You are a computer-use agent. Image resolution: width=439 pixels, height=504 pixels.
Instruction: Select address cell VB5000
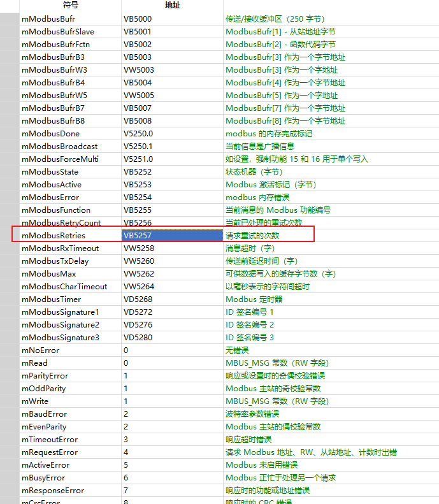172,19
